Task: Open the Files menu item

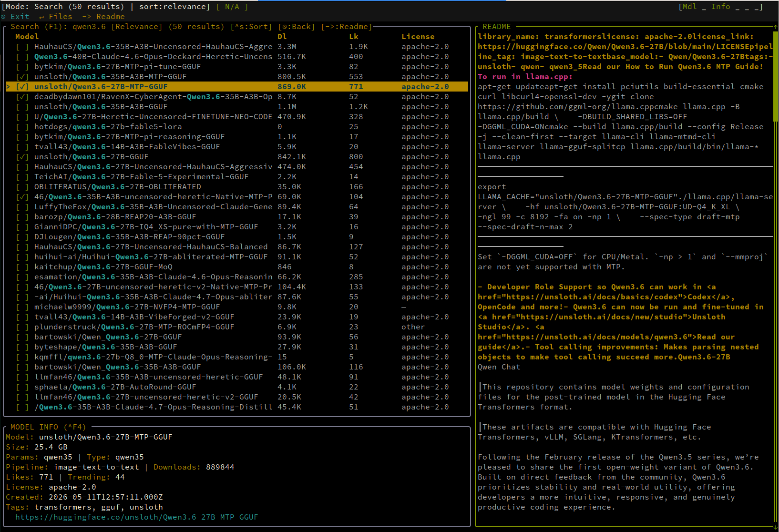Action: pyautogui.click(x=56, y=17)
